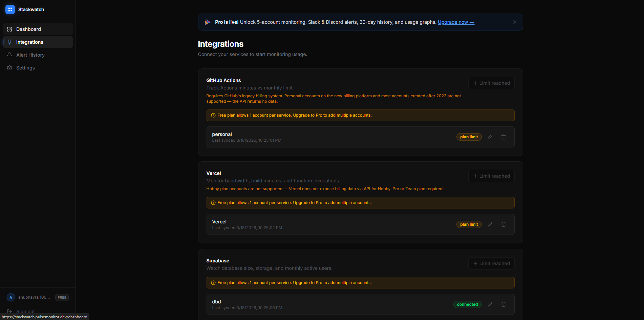The width and height of the screenshot is (644, 320).
Task: Open the Upgrade now link
Action: [456, 22]
